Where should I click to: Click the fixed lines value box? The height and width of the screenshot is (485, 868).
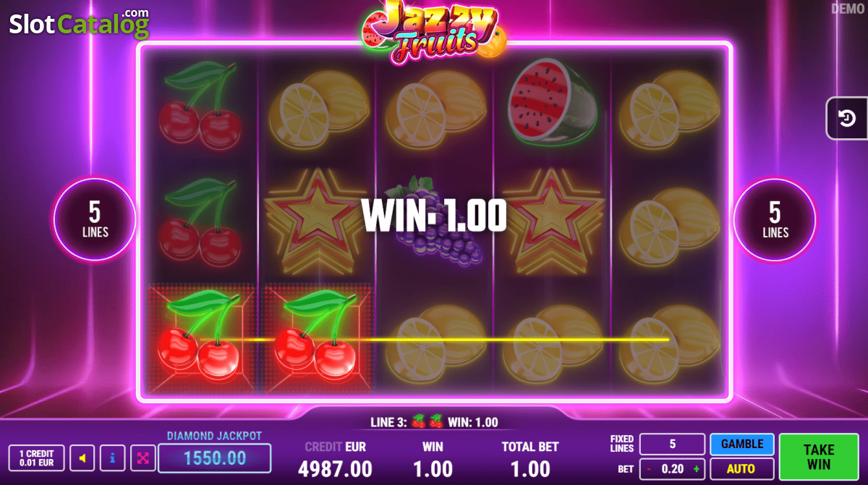point(672,444)
